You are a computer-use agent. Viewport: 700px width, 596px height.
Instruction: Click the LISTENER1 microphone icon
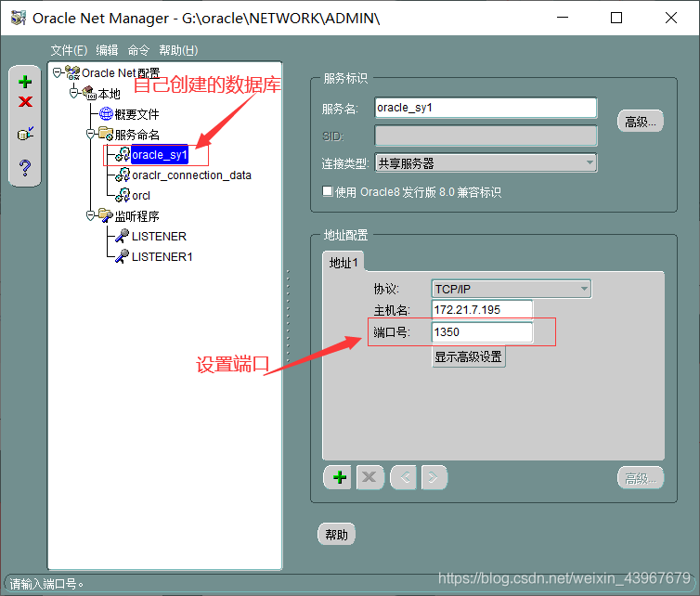[123, 256]
